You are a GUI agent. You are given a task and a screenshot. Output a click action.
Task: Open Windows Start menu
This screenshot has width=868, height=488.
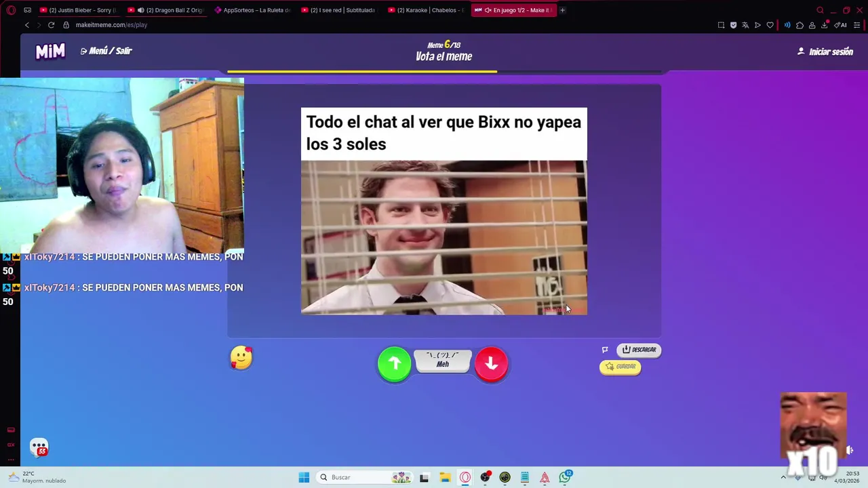pyautogui.click(x=304, y=477)
